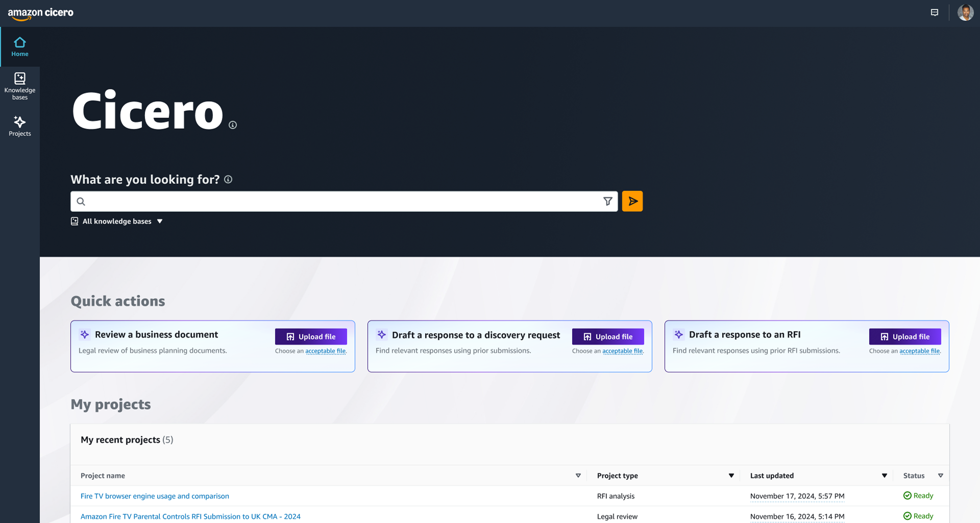Click 'Legal review' project type cell

[617, 516]
